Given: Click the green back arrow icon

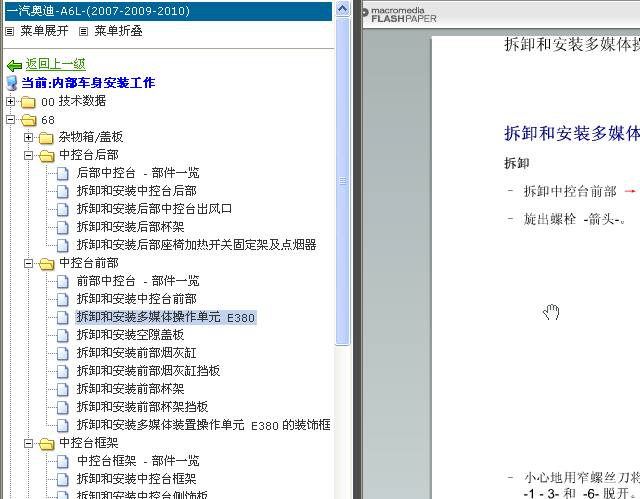Looking at the screenshot, I should click(x=15, y=65).
